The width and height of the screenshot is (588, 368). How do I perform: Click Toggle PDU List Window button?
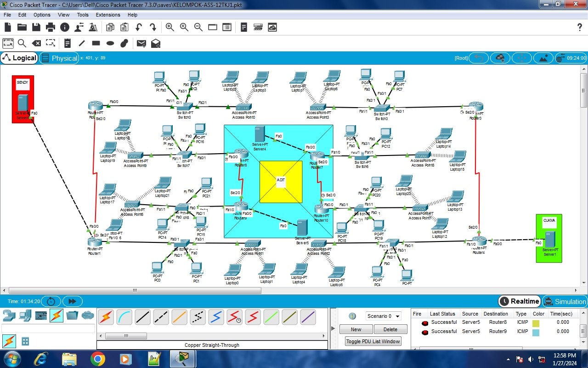(x=373, y=341)
